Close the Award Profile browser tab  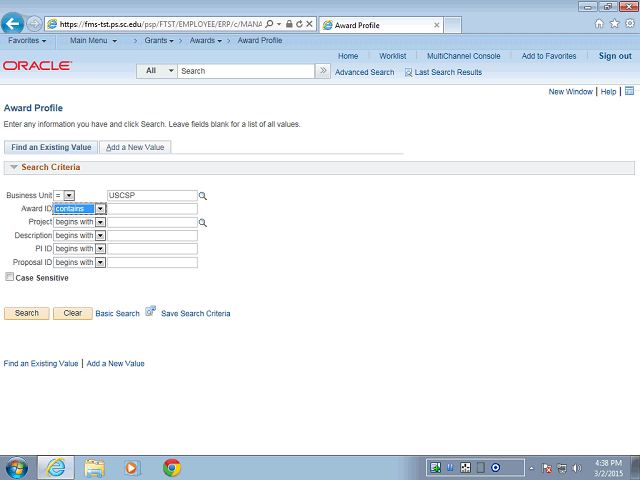436,25
